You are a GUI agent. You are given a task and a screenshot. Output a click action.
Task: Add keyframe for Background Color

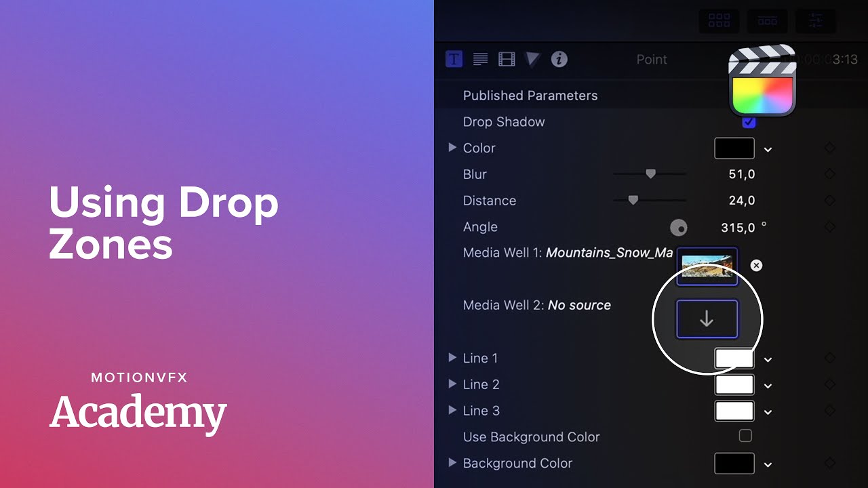point(829,463)
